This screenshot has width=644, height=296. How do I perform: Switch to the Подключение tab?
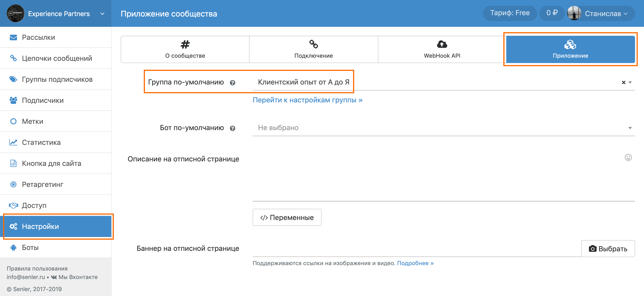coord(313,49)
